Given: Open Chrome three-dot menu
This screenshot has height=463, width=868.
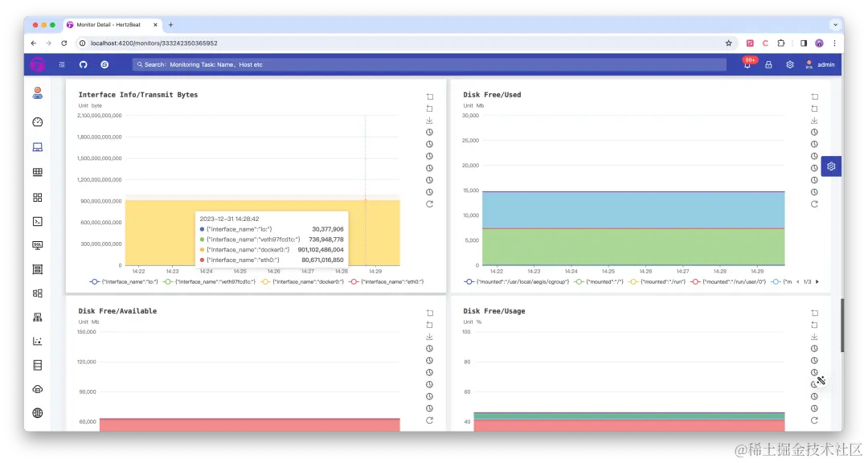Looking at the screenshot, I should pyautogui.click(x=834, y=43).
